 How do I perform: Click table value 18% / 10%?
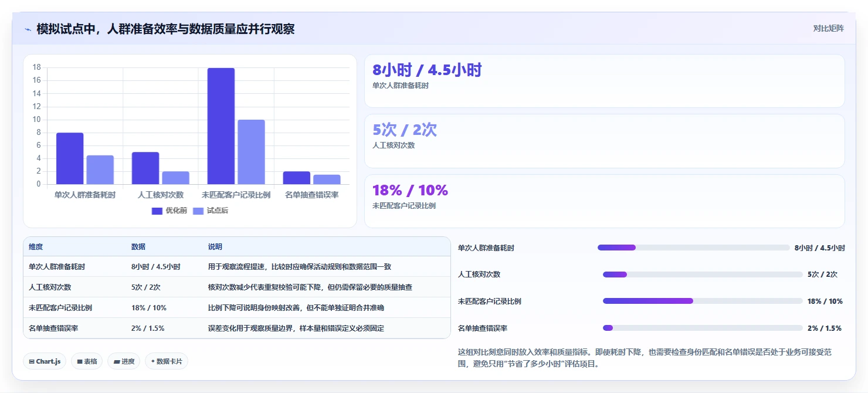point(149,308)
